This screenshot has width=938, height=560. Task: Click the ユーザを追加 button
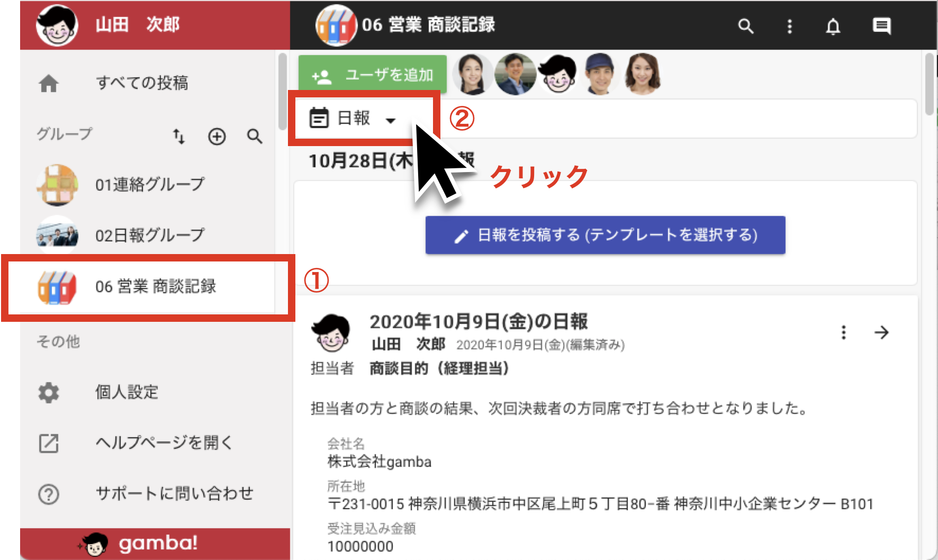pos(373,76)
